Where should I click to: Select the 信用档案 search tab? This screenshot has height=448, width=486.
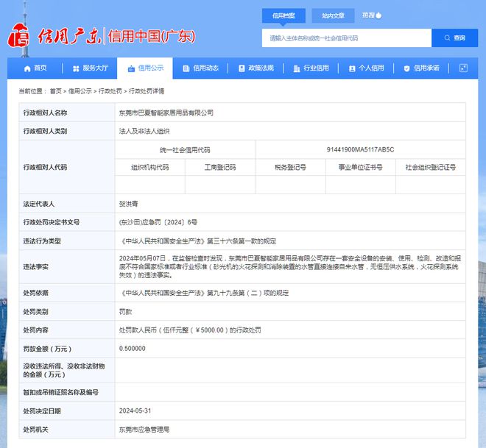(283, 15)
